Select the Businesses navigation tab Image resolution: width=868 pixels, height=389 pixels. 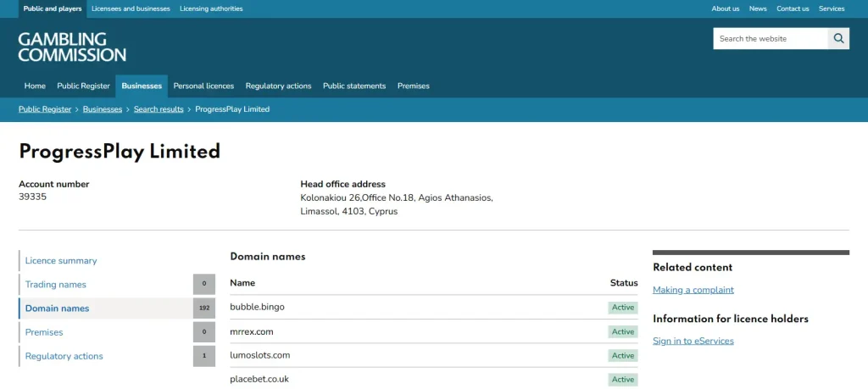142,86
